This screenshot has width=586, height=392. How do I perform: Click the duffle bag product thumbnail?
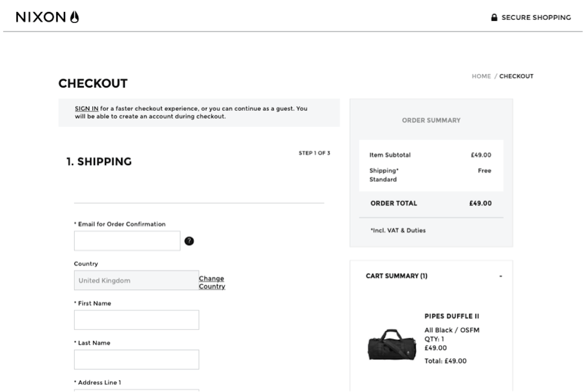click(392, 345)
